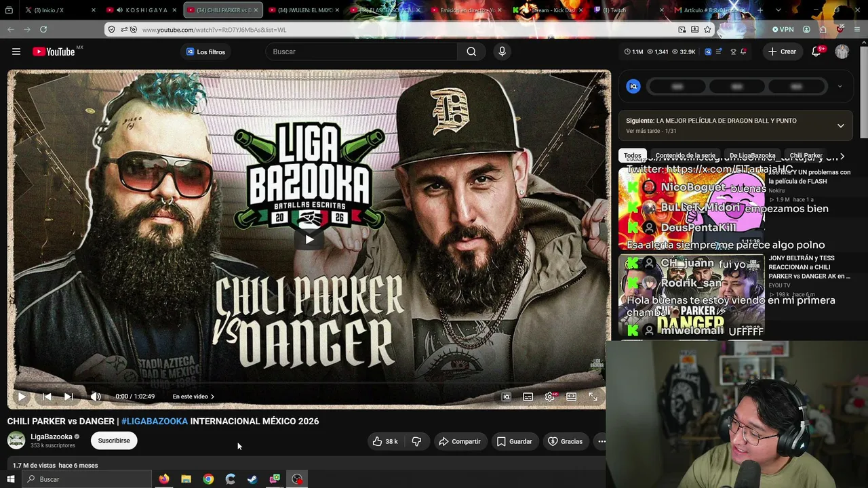Image resolution: width=868 pixels, height=488 pixels.
Task: Open the LigaBazooka channel avatar
Action: [x=16, y=441]
